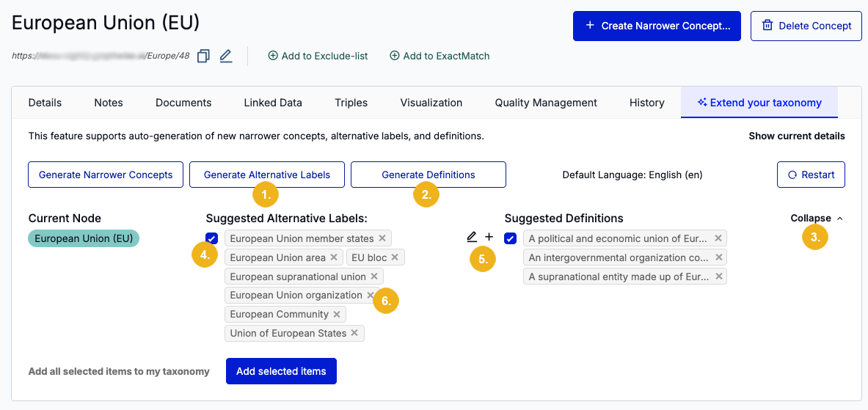868x410 pixels.
Task: Open the Details tab
Action: coord(45,103)
